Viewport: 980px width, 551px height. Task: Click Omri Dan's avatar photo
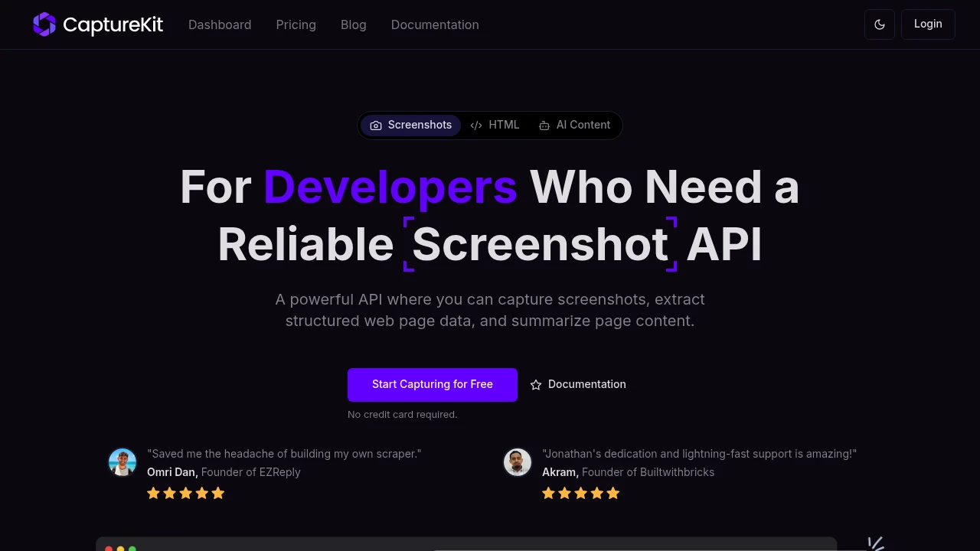122,462
